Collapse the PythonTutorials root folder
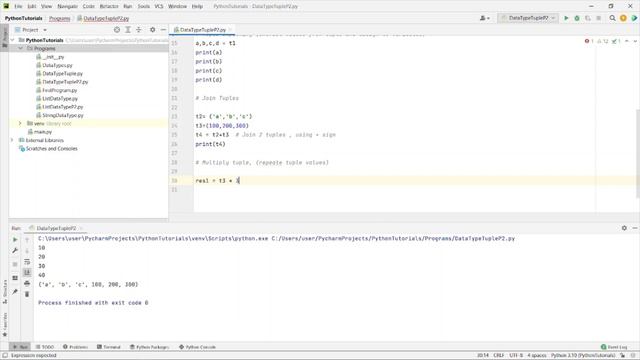 point(12,40)
